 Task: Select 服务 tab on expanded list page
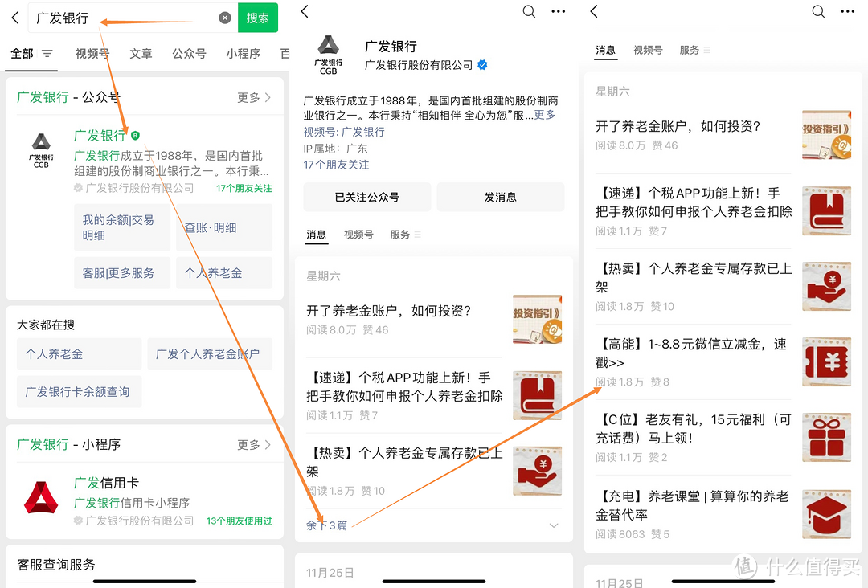(x=690, y=51)
